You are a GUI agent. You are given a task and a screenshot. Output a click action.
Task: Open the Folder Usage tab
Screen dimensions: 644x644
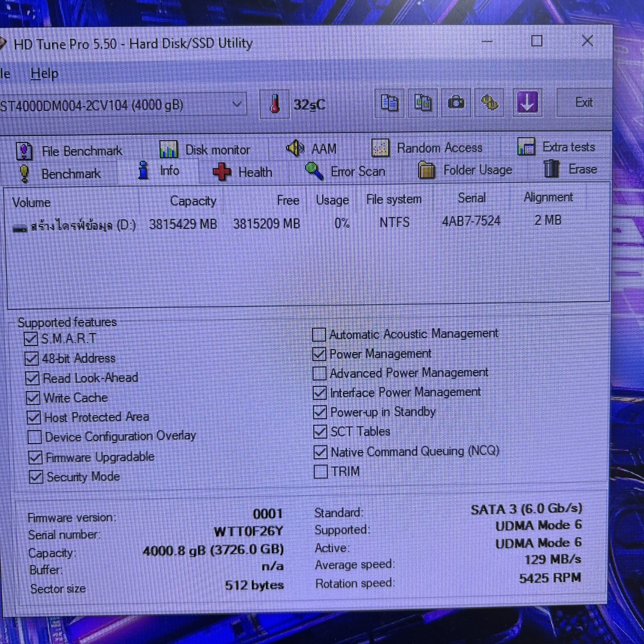pos(466,171)
